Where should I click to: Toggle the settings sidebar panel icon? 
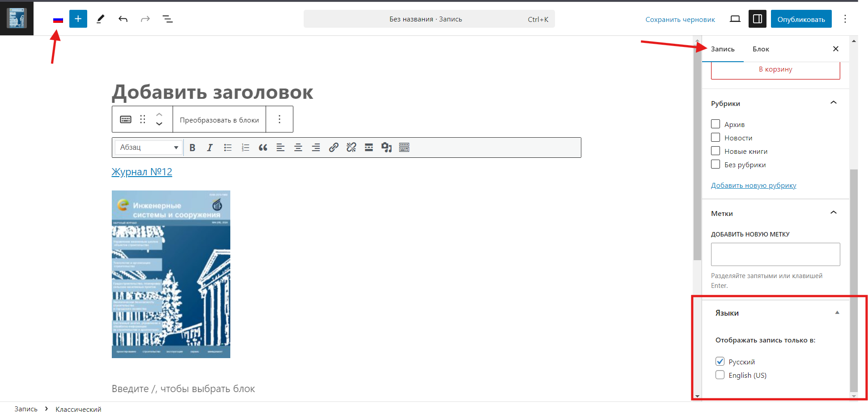(x=757, y=19)
